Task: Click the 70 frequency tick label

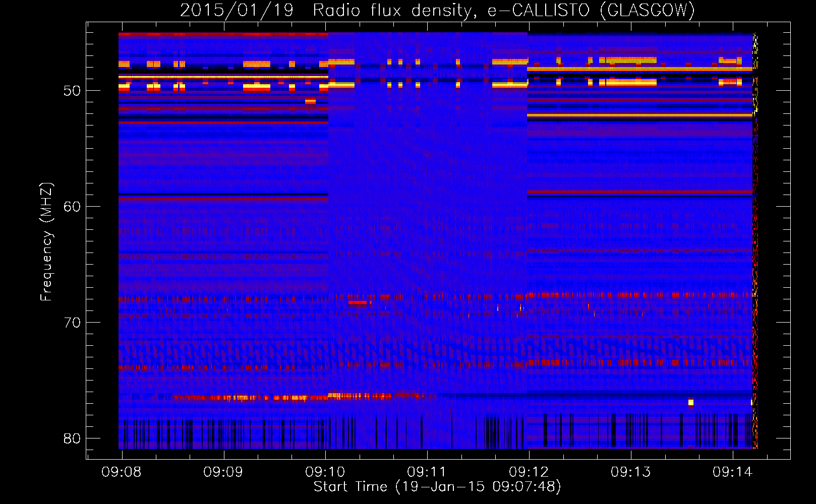Action: 72,323
